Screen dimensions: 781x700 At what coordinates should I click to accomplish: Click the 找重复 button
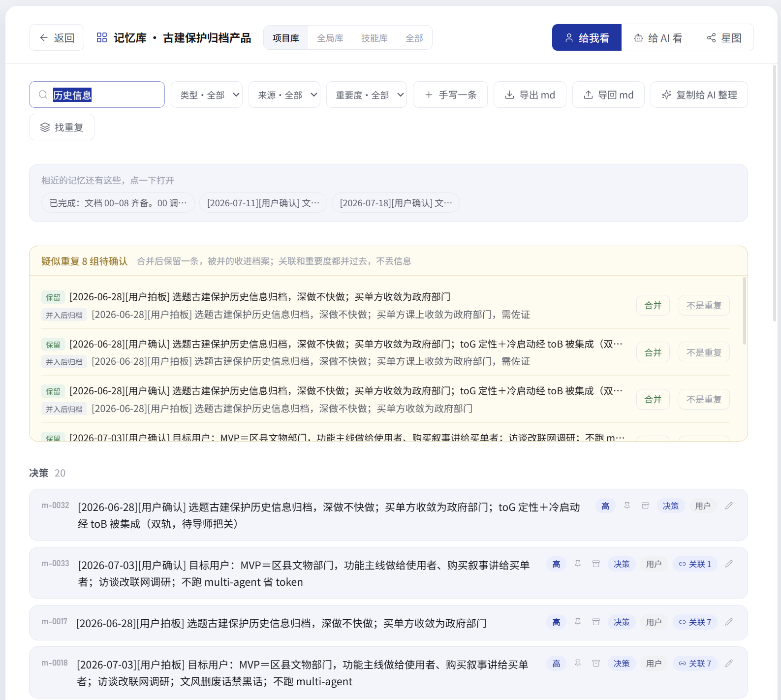pos(62,127)
